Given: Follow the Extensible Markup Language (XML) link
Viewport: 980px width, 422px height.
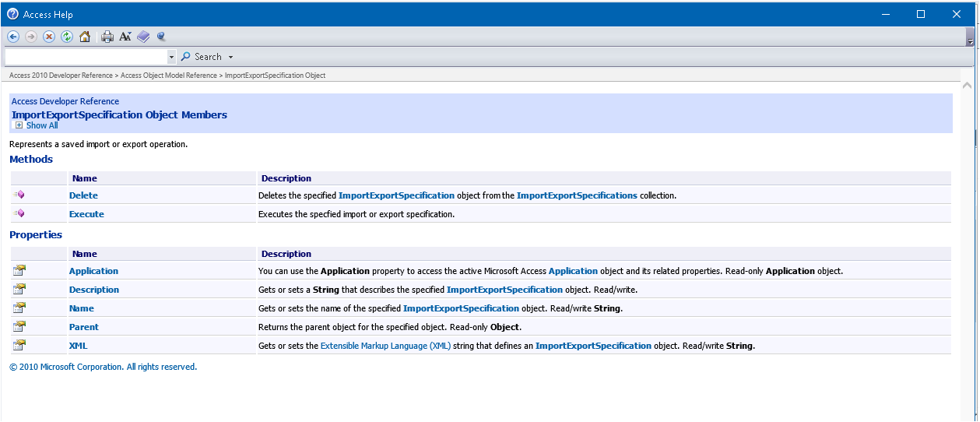Looking at the screenshot, I should (385, 346).
